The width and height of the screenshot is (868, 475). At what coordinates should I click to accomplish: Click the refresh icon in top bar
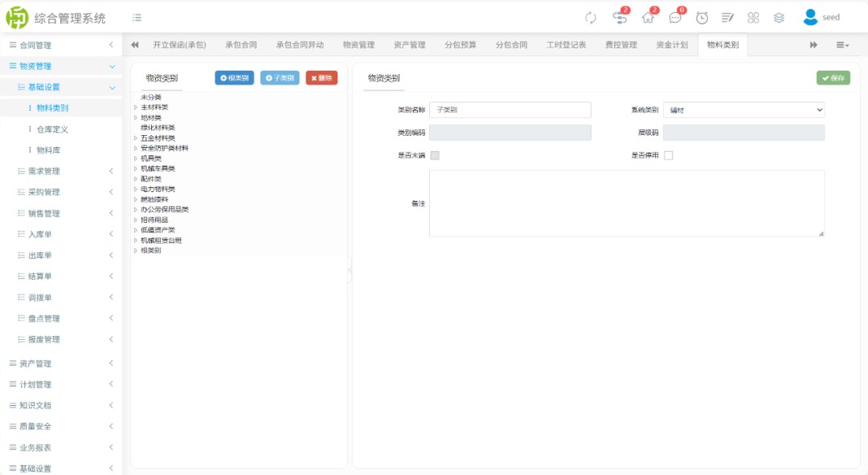[591, 18]
